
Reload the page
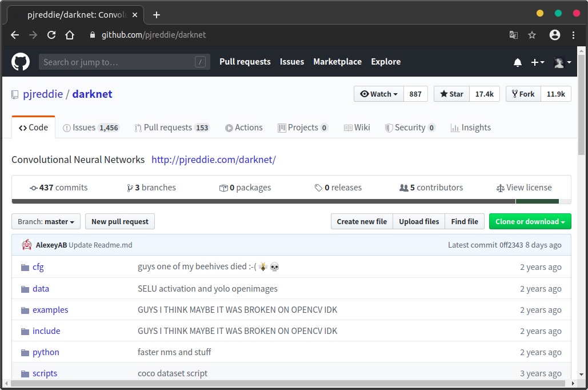(x=51, y=35)
